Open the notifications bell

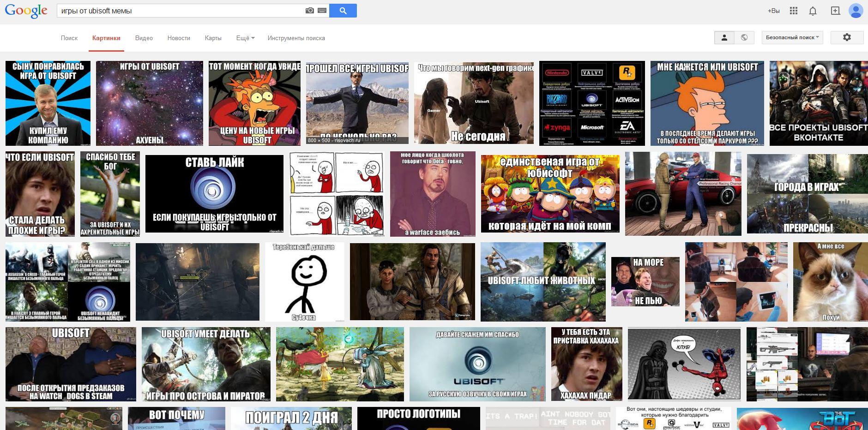pyautogui.click(x=813, y=11)
